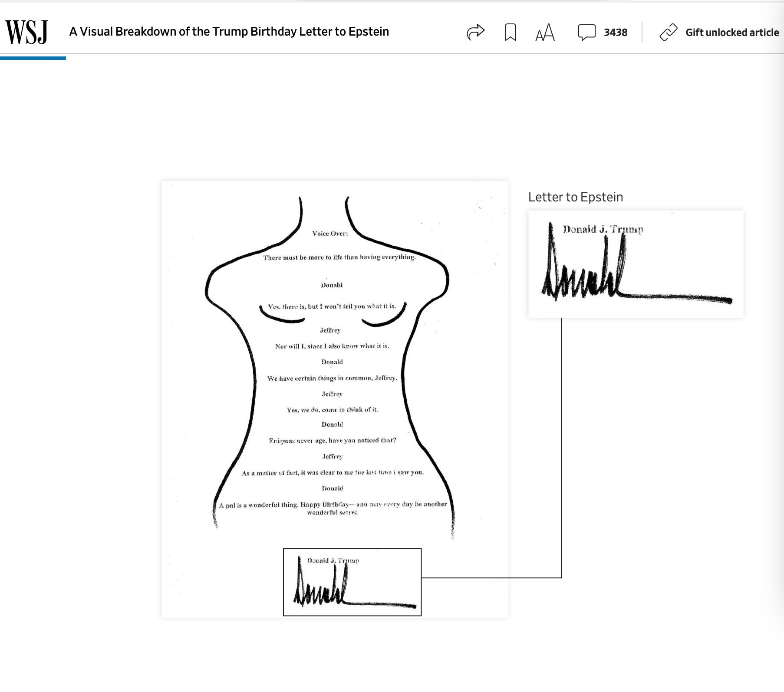Click the Yes, we do, come to think line
The width and height of the screenshot is (784, 692).
332,410
